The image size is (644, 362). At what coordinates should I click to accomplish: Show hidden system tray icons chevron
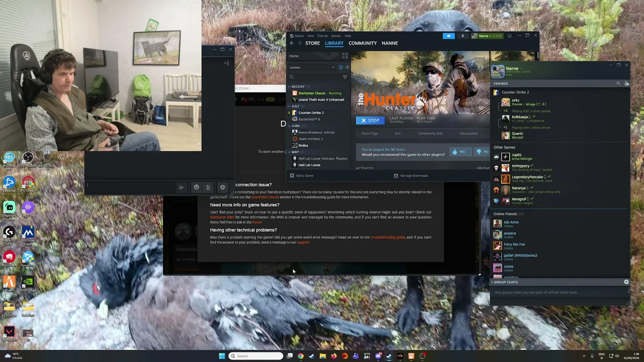click(x=584, y=356)
